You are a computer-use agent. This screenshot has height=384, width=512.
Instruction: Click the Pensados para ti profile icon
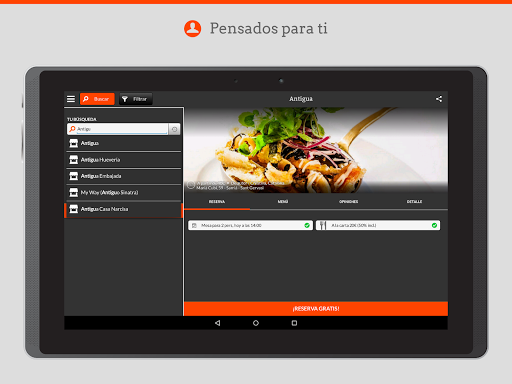click(192, 29)
